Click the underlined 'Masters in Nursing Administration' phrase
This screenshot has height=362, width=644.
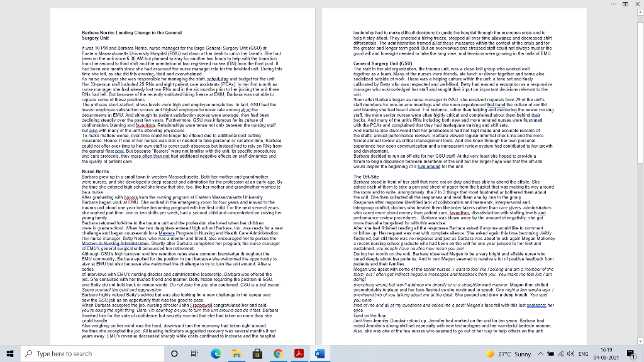click(115, 243)
